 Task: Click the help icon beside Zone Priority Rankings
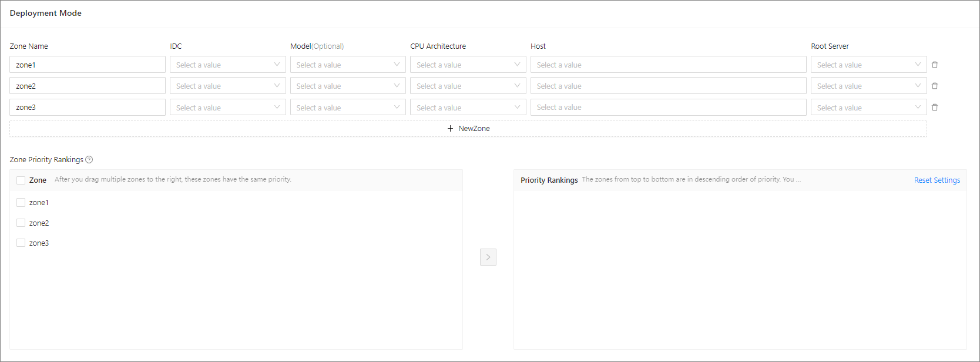pos(89,160)
